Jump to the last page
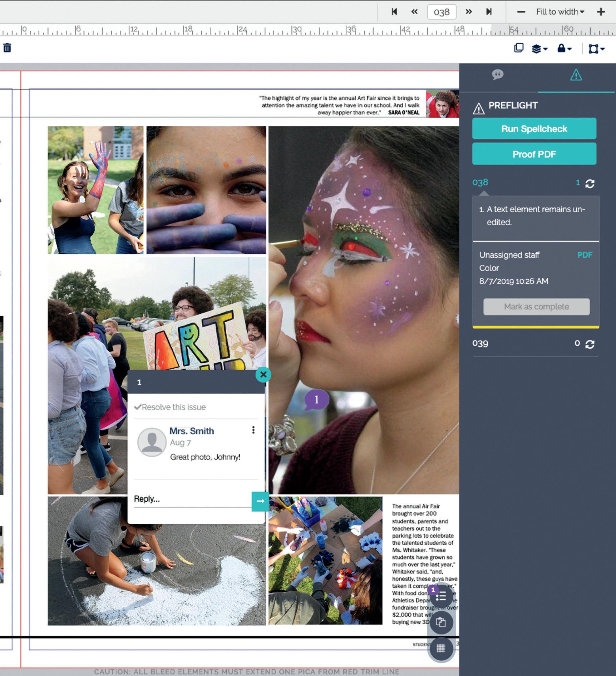This screenshot has width=616, height=676. click(489, 12)
